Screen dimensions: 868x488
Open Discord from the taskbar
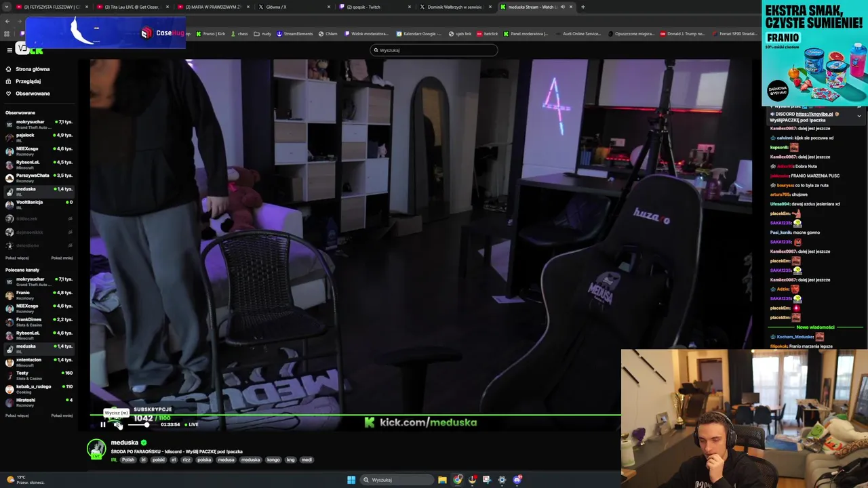coord(517,480)
